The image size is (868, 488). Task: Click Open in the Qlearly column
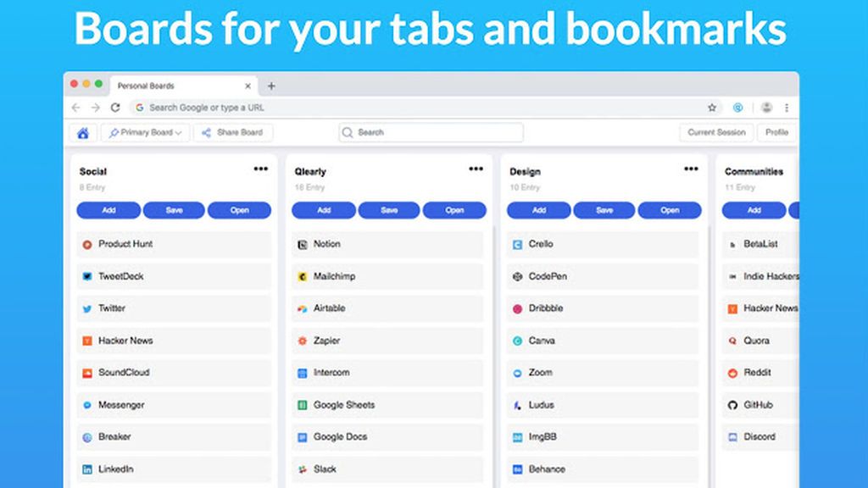(x=454, y=210)
